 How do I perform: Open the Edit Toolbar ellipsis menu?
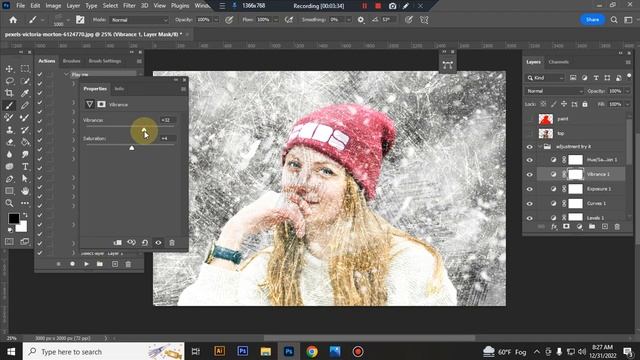point(25,203)
